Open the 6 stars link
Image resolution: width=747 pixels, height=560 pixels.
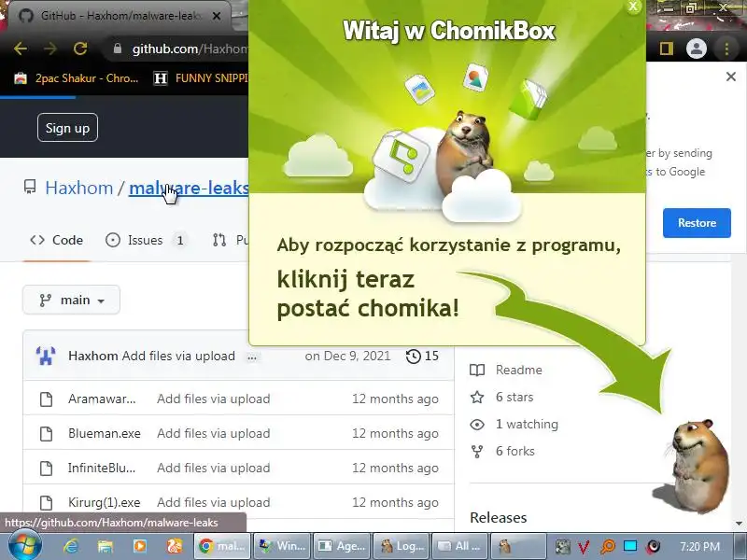501,398
